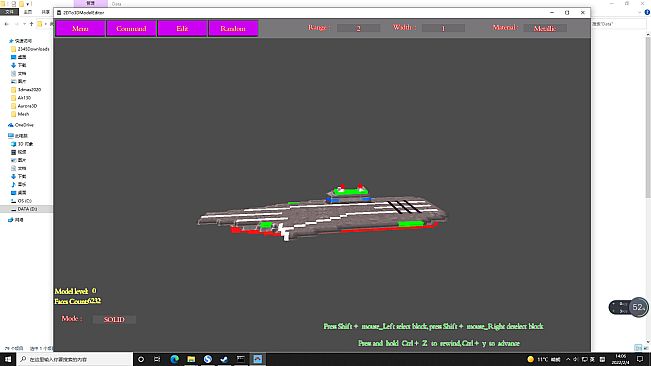This screenshot has height=366, width=651.
Task: Open Explorer Manage ribbon tab
Action: click(x=91, y=3)
